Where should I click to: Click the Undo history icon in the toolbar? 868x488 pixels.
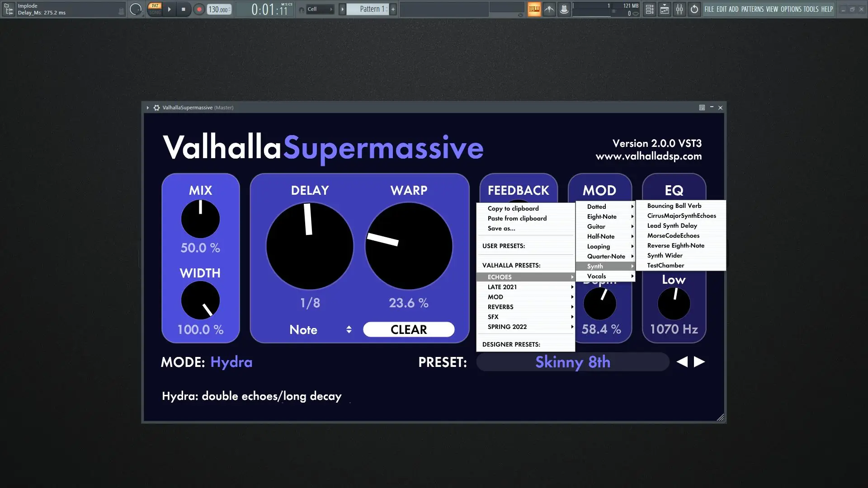coord(694,9)
